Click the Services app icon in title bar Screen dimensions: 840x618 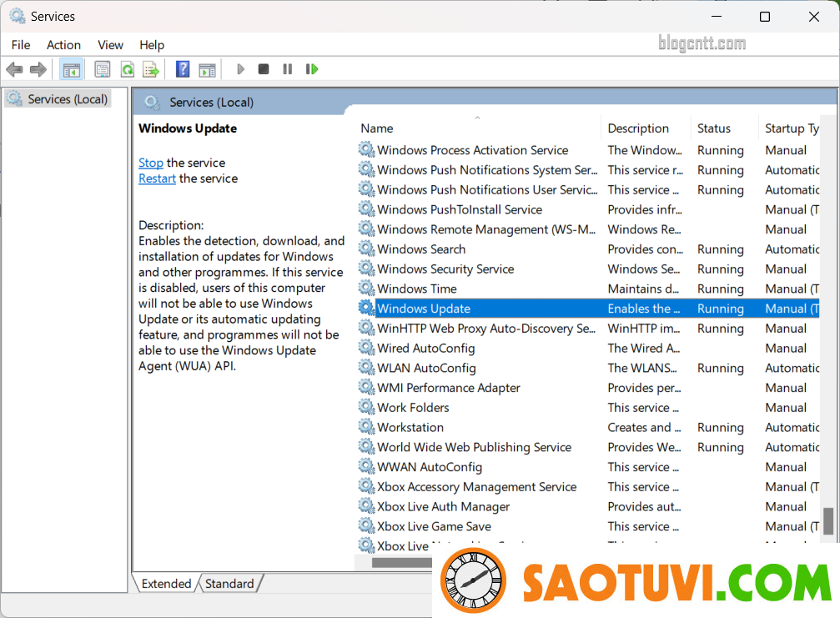click(18, 17)
